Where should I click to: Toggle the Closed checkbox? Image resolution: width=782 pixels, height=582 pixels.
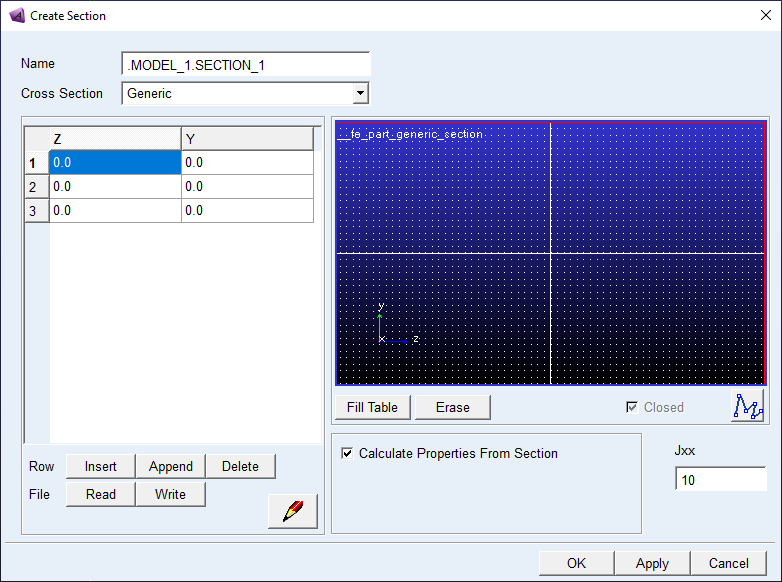pos(631,407)
